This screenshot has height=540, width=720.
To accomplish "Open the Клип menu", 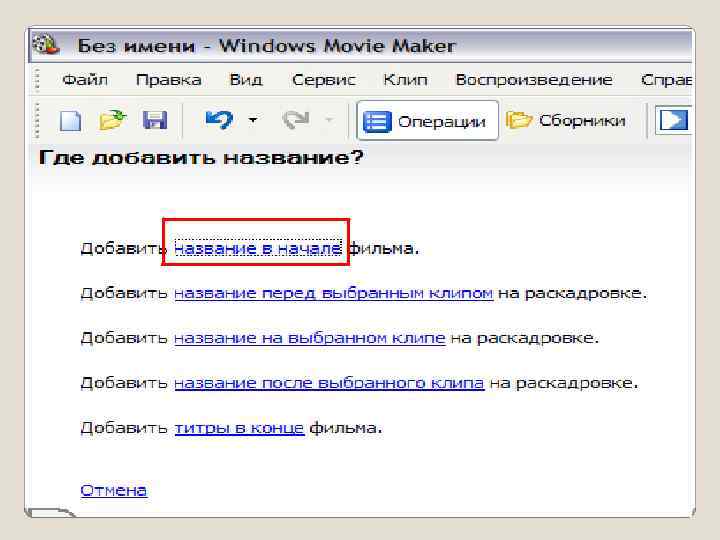I will click(405, 80).
